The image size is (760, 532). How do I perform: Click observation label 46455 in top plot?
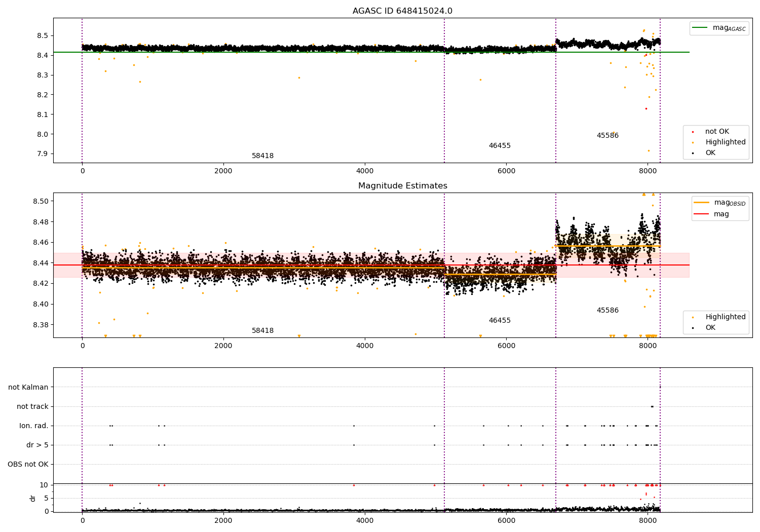coord(500,146)
